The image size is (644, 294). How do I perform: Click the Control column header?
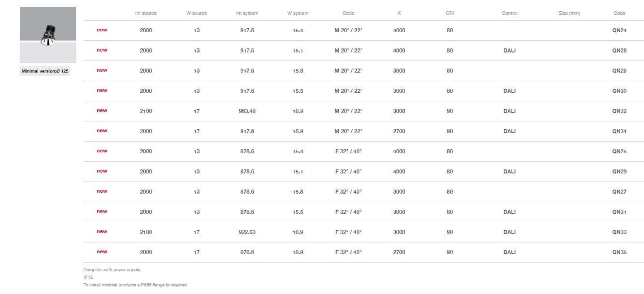pos(510,13)
